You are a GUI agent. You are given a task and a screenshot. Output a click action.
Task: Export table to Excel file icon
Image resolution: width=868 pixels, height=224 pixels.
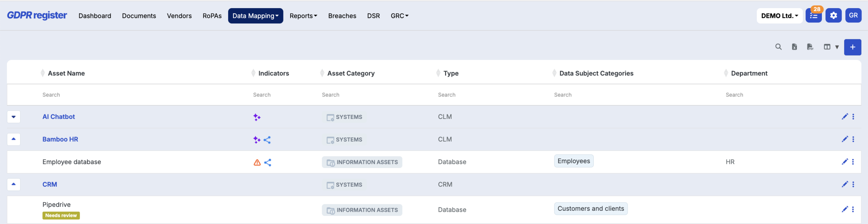[x=794, y=47]
